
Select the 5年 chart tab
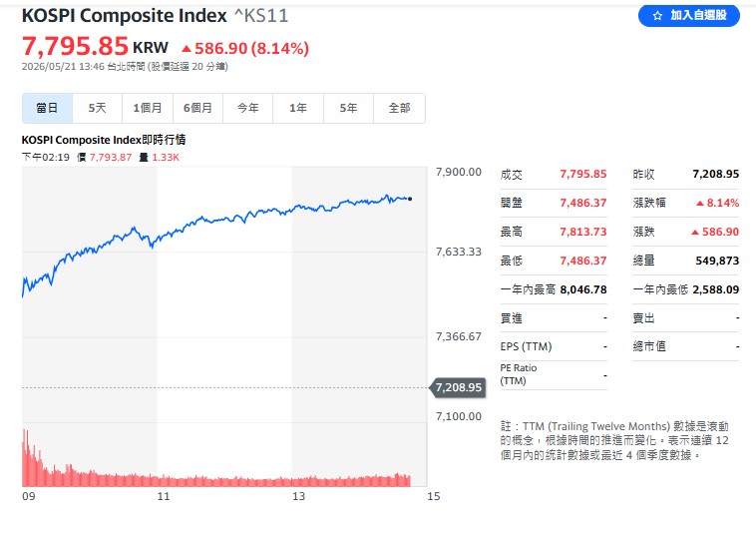coord(349,108)
